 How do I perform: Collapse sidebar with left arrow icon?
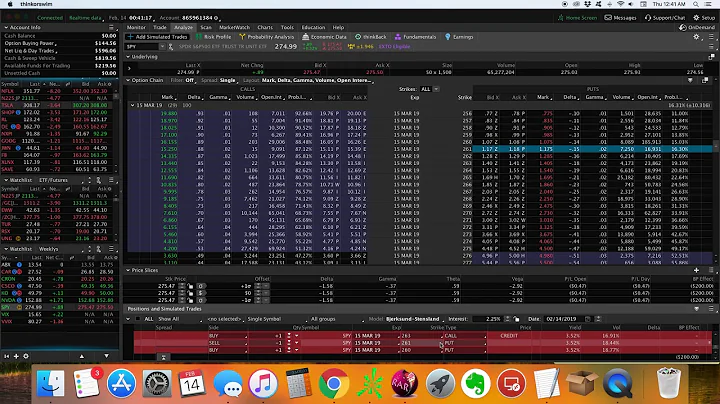[x=6, y=356]
